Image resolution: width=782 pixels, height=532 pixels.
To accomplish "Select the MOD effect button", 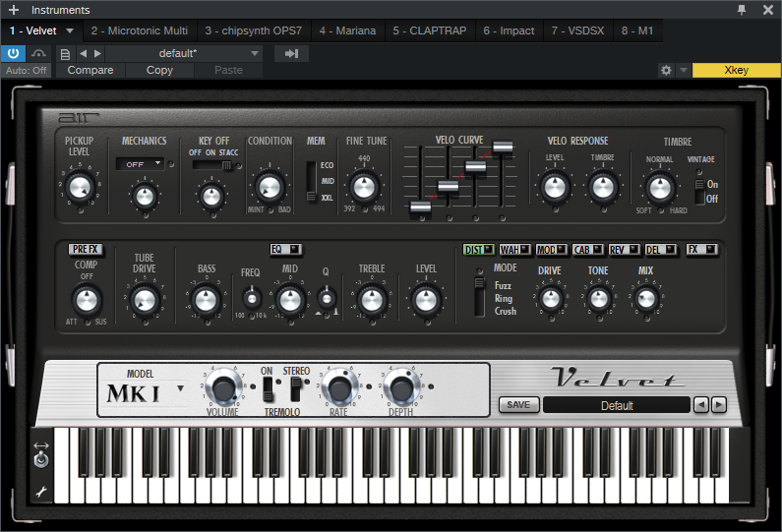I will click(551, 250).
